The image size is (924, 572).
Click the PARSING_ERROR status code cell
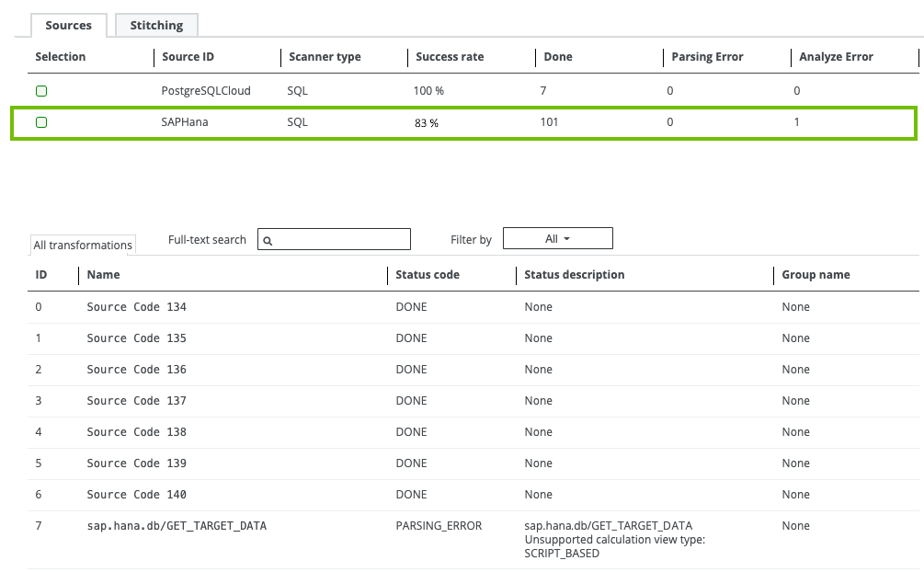click(x=438, y=526)
